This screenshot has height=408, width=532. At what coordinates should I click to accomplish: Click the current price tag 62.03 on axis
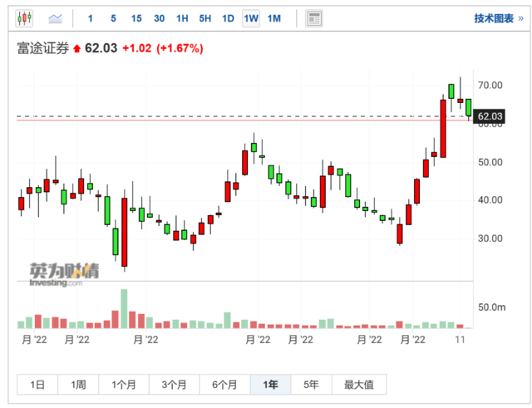(490, 116)
